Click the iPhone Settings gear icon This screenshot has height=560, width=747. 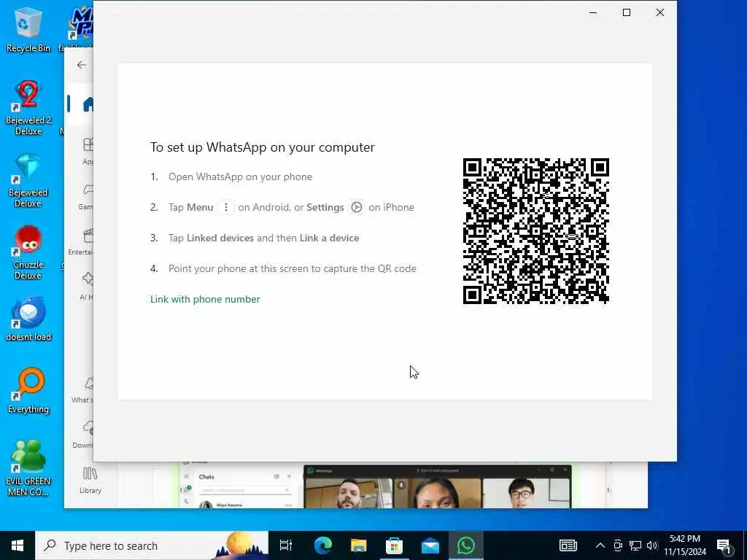point(356,207)
